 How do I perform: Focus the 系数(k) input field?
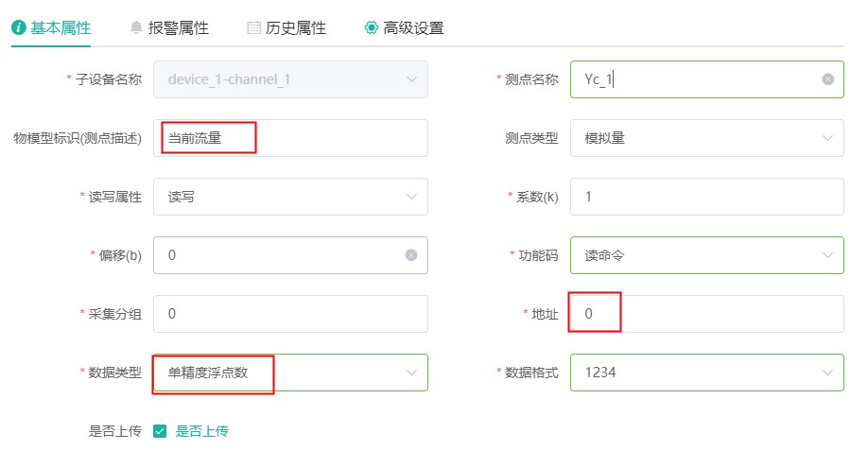tap(706, 197)
